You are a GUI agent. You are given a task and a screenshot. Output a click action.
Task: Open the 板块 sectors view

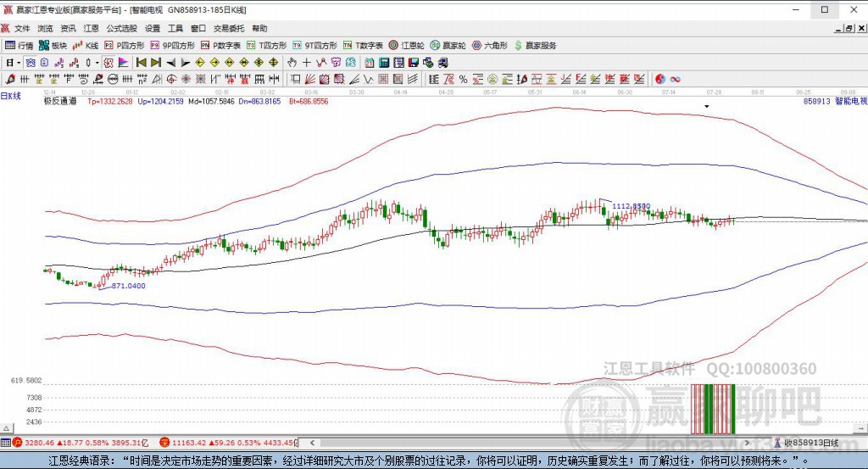53,46
